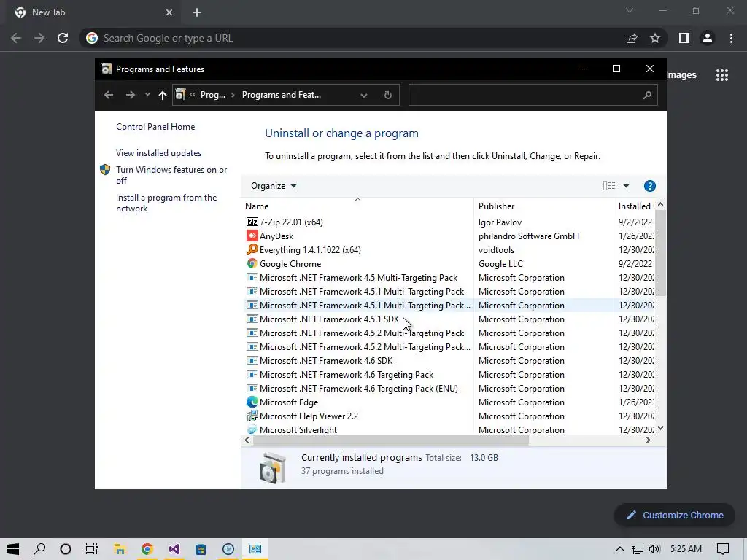Show hidden system tray icons

pos(619,549)
